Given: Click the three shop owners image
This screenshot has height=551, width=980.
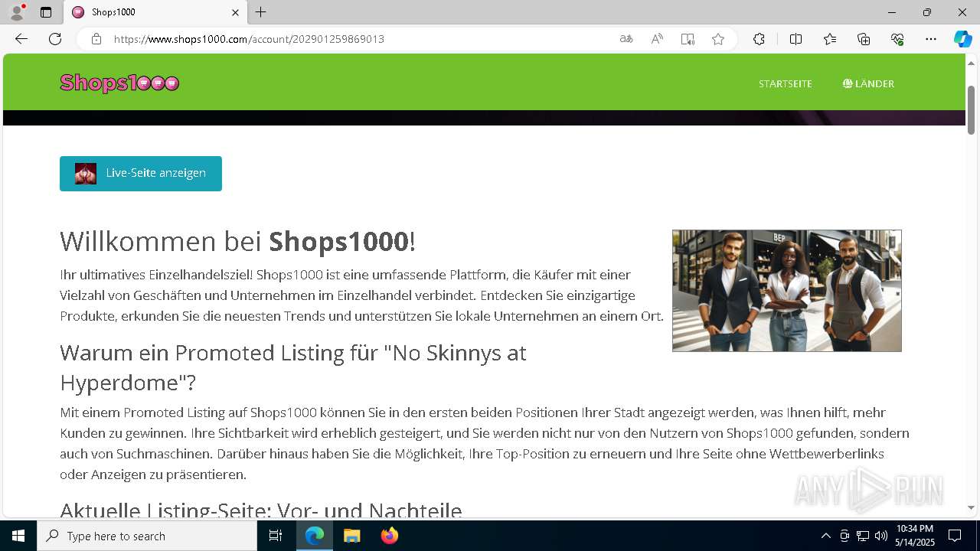Looking at the screenshot, I should tap(787, 291).
